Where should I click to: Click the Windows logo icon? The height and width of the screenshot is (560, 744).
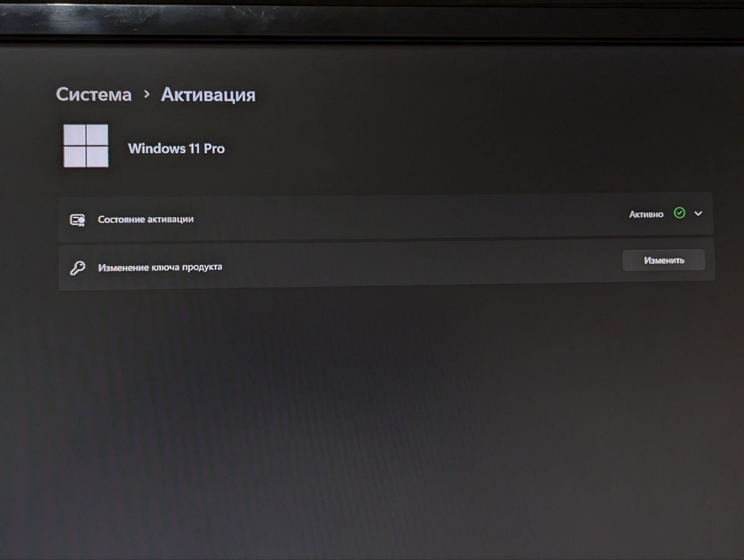click(x=86, y=146)
